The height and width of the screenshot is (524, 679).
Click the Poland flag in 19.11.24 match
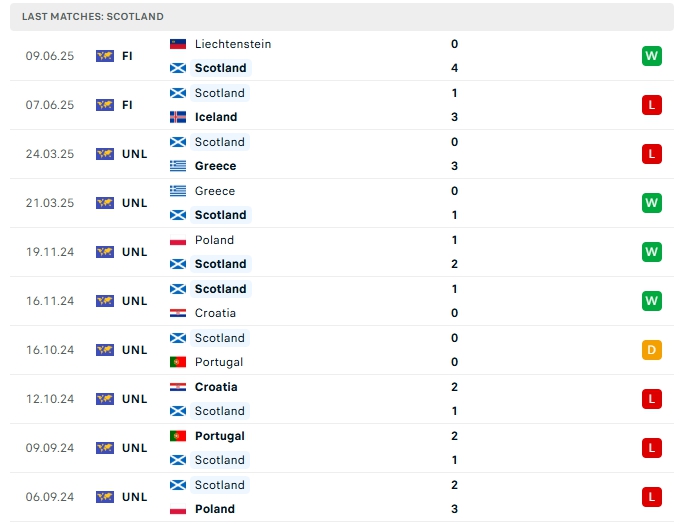pos(178,240)
